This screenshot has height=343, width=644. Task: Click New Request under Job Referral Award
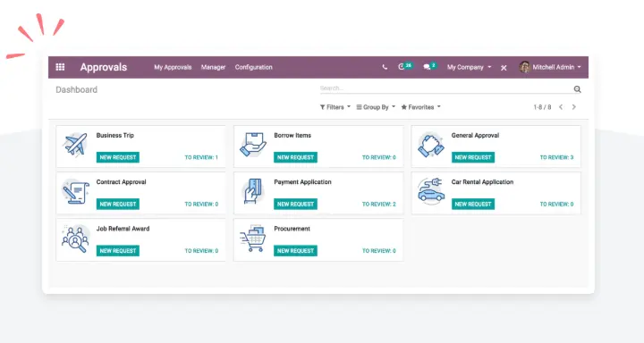(118, 251)
